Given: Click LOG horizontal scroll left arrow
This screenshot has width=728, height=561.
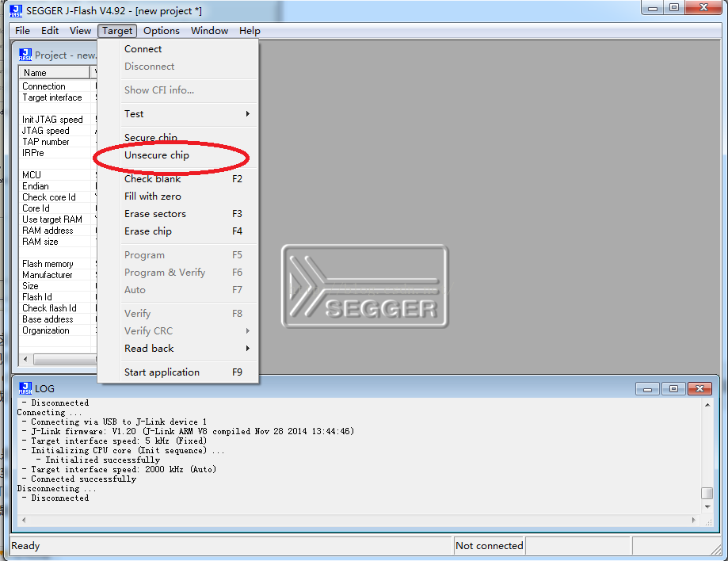Looking at the screenshot, I should (24, 520).
